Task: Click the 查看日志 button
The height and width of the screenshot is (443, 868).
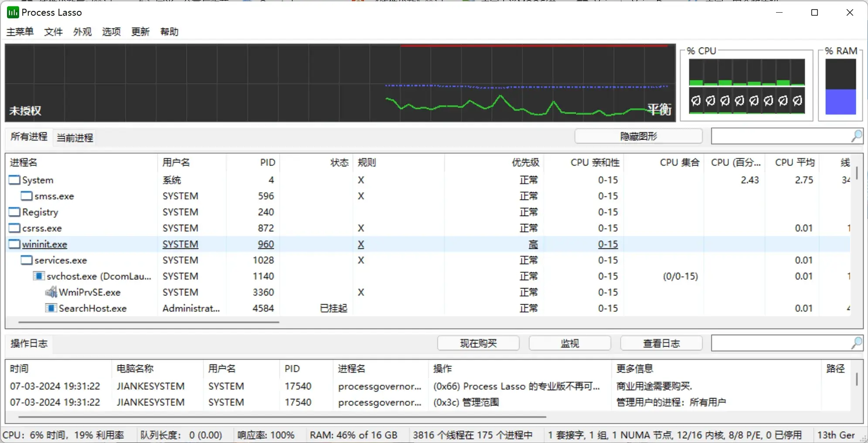Action: pos(661,343)
